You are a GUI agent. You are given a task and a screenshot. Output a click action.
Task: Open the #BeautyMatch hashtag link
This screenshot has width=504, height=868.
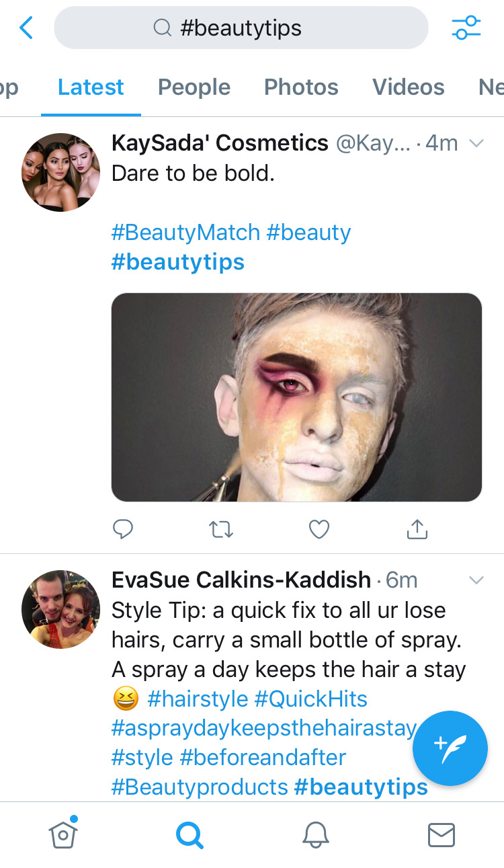tap(185, 233)
